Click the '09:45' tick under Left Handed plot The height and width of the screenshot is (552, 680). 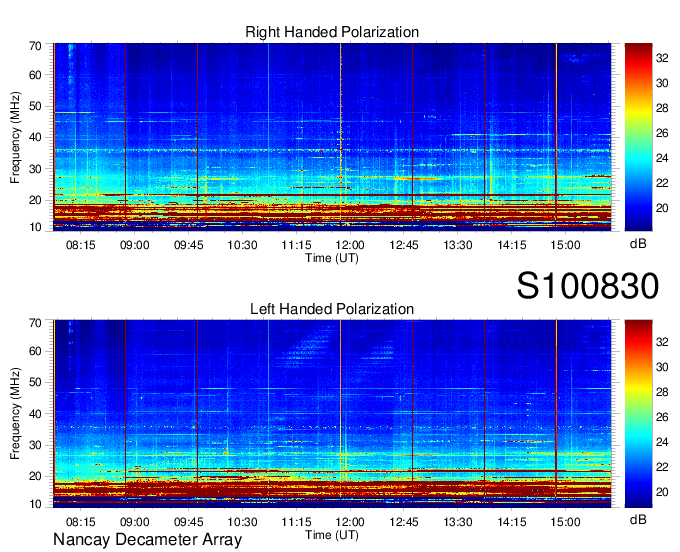[x=189, y=522]
